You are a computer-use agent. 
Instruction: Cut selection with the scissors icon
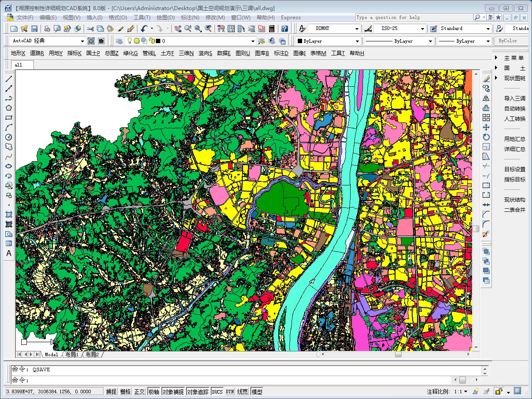(x=91, y=29)
